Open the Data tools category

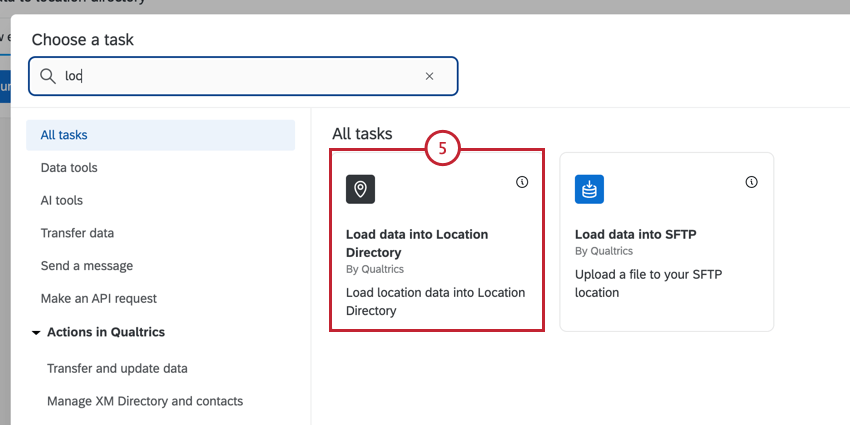69,168
